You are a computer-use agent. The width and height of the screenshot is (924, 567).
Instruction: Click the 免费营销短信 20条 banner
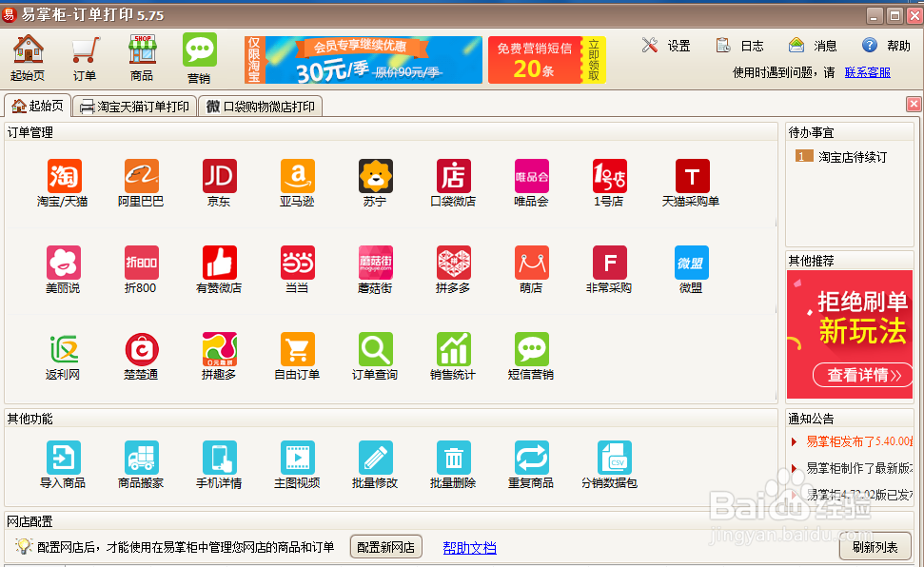tap(547, 60)
